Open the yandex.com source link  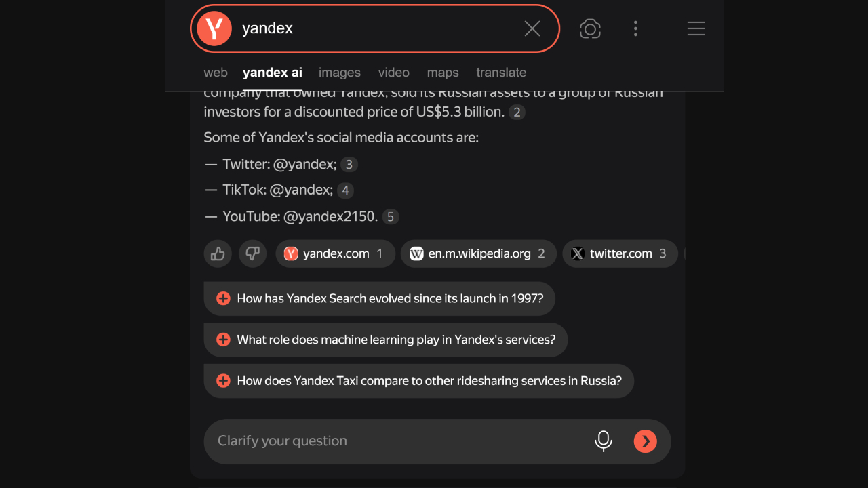click(335, 253)
